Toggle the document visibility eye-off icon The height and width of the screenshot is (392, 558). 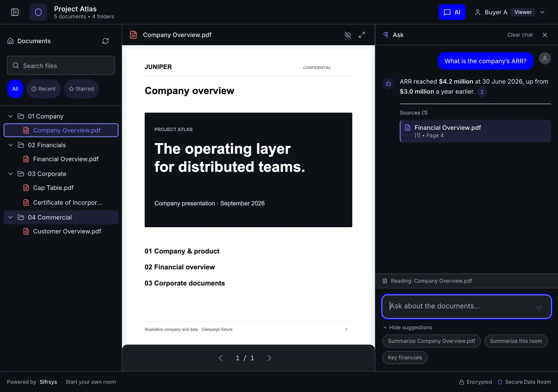348,35
